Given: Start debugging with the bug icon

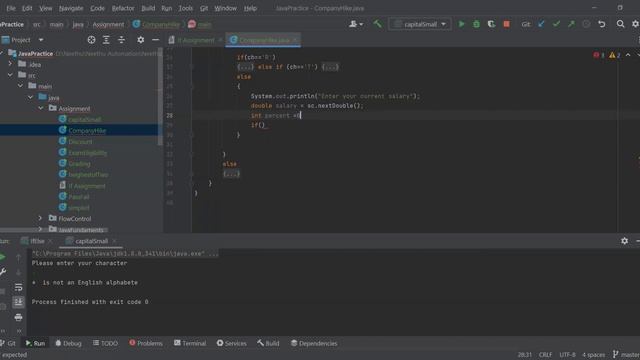Looking at the screenshot, I should [x=476, y=24].
